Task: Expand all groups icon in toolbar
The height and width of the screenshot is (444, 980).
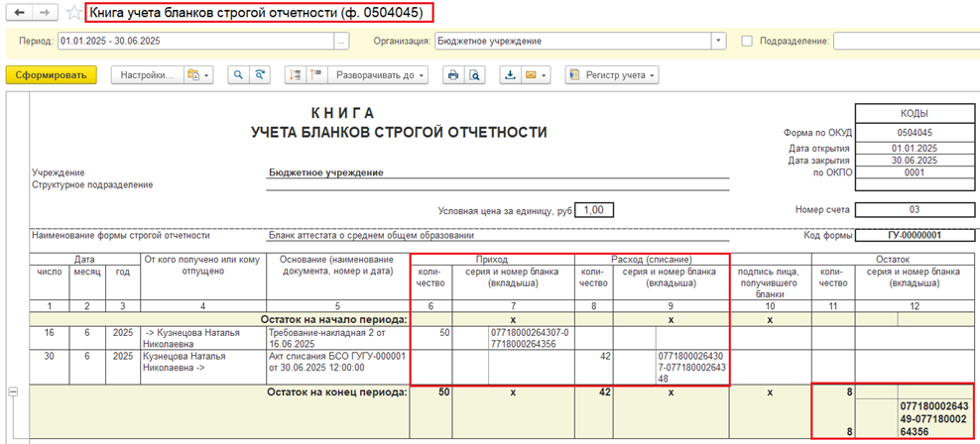Action: point(316,75)
